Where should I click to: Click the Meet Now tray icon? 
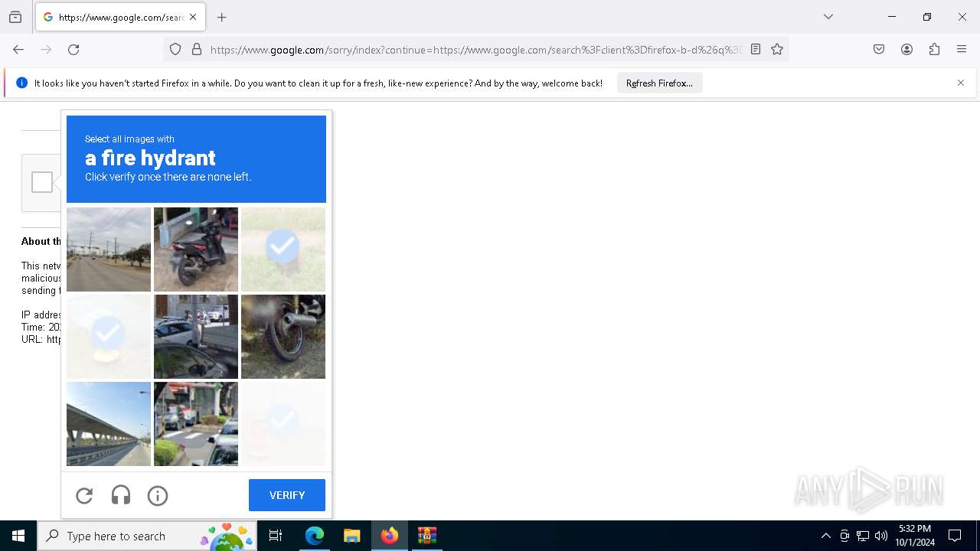click(x=844, y=536)
